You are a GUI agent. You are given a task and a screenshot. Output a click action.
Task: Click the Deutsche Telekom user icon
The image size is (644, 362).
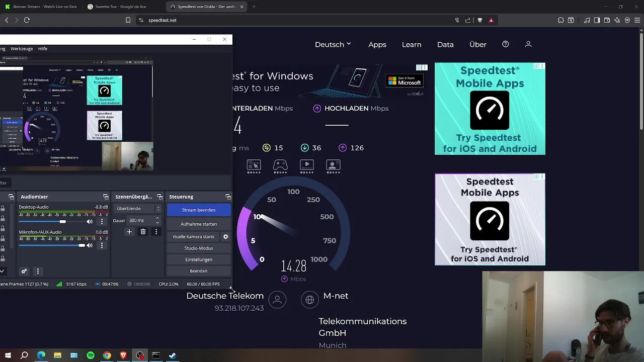277,300
